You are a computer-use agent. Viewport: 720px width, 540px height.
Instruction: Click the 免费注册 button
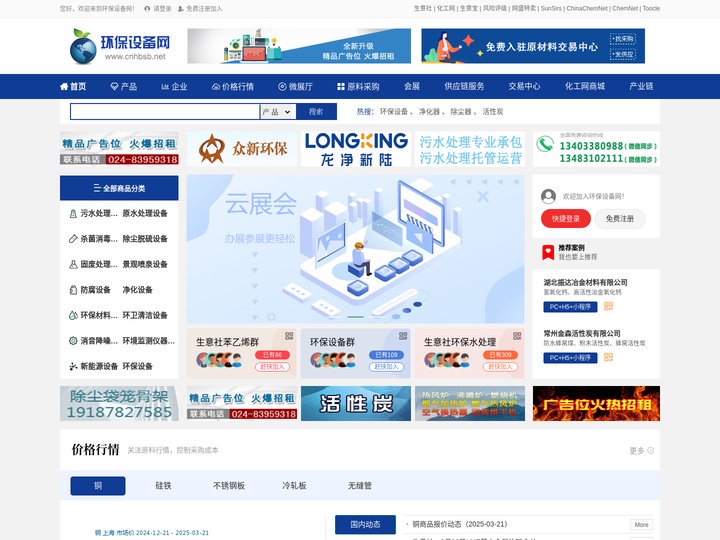pyautogui.click(x=620, y=219)
